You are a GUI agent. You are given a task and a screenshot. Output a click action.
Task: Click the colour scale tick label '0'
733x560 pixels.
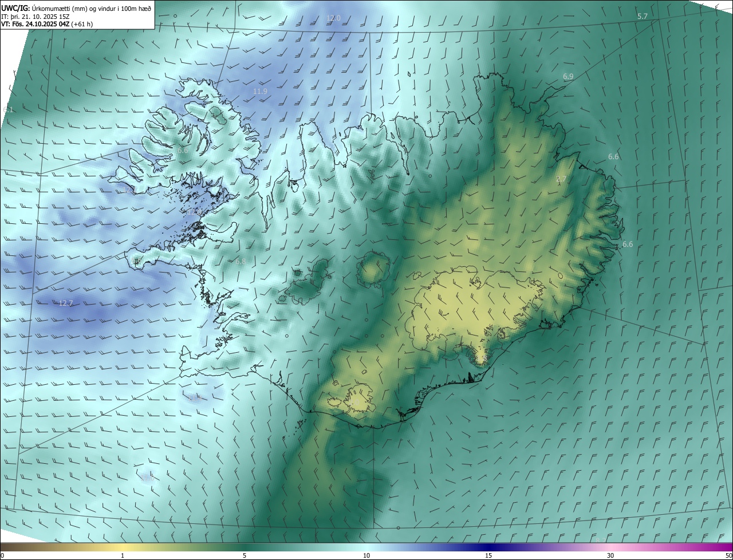[x=2, y=555]
